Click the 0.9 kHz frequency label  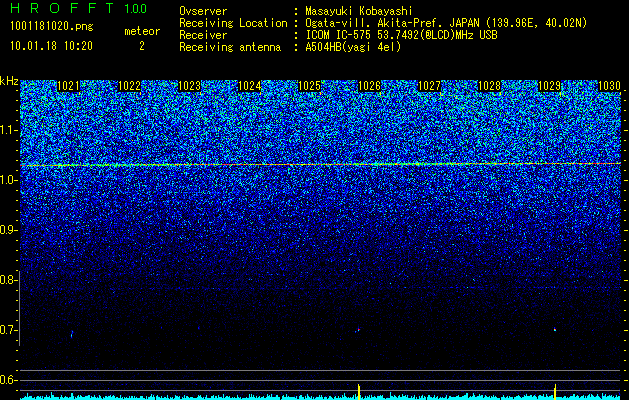coord(7,230)
